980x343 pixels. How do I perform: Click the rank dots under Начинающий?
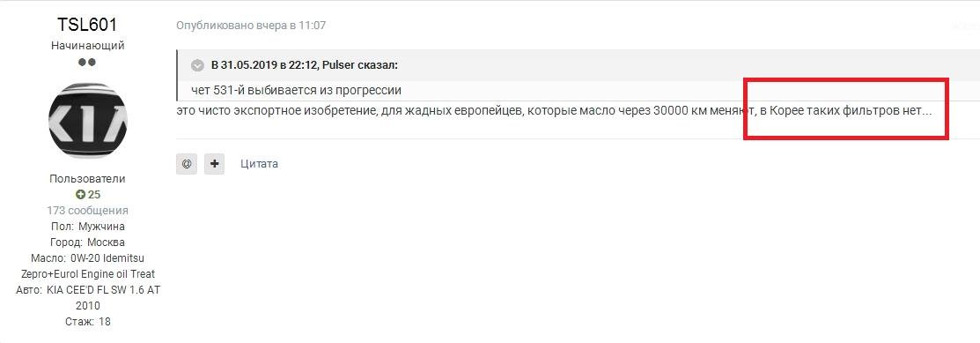pos(87,62)
